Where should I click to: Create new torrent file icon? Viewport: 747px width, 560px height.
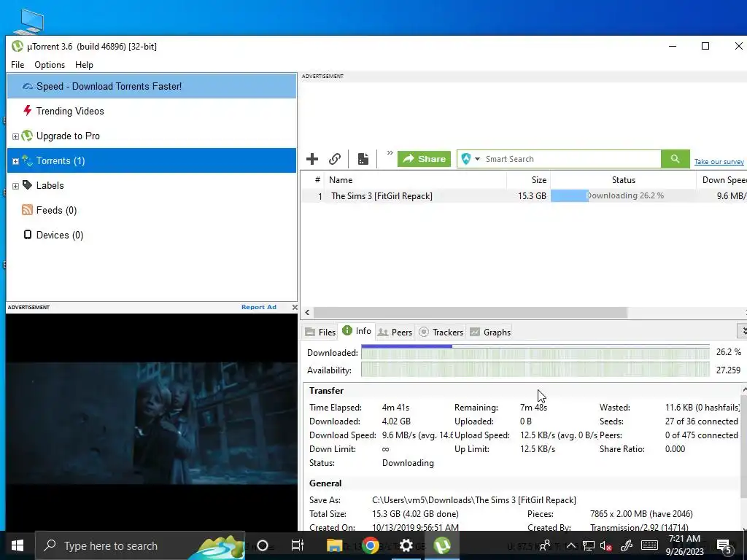(x=363, y=159)
